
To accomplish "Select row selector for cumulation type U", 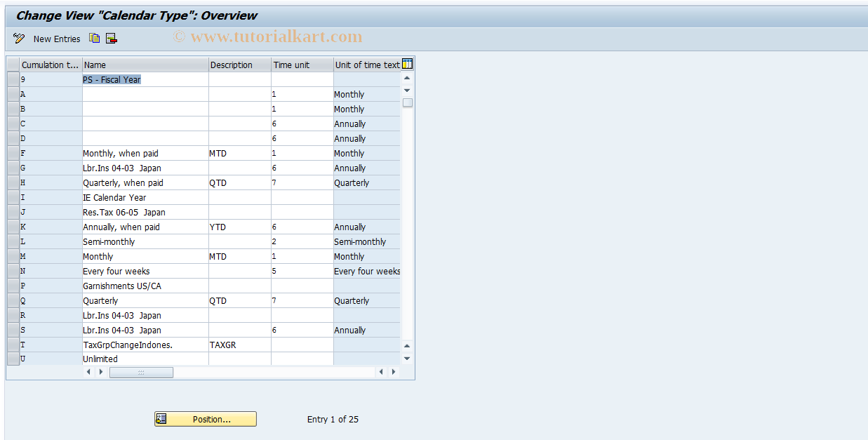I will [13, 359].
